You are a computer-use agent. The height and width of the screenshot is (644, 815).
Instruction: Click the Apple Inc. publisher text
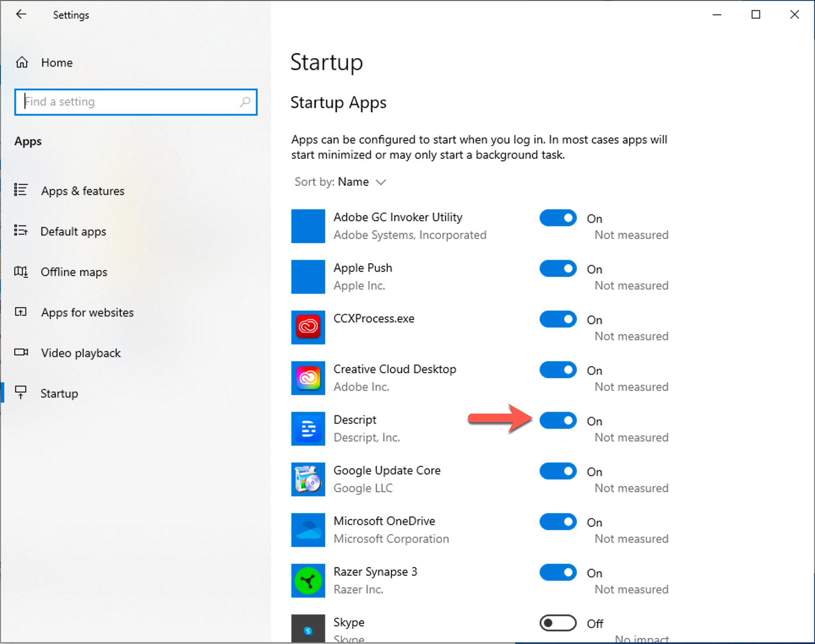359,286
